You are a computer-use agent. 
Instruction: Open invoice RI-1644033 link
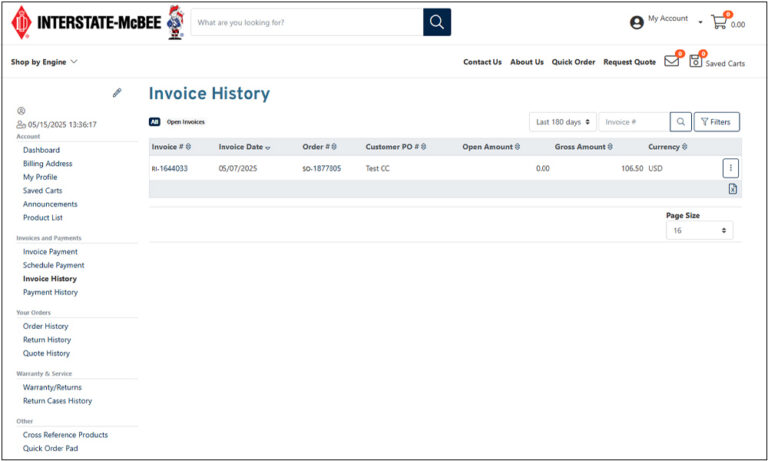[170, 169]
